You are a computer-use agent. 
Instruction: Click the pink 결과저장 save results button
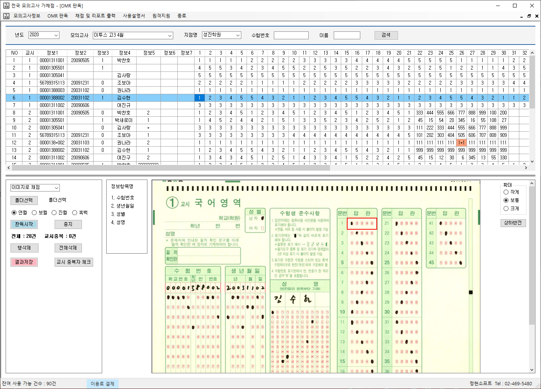point(24,262)
